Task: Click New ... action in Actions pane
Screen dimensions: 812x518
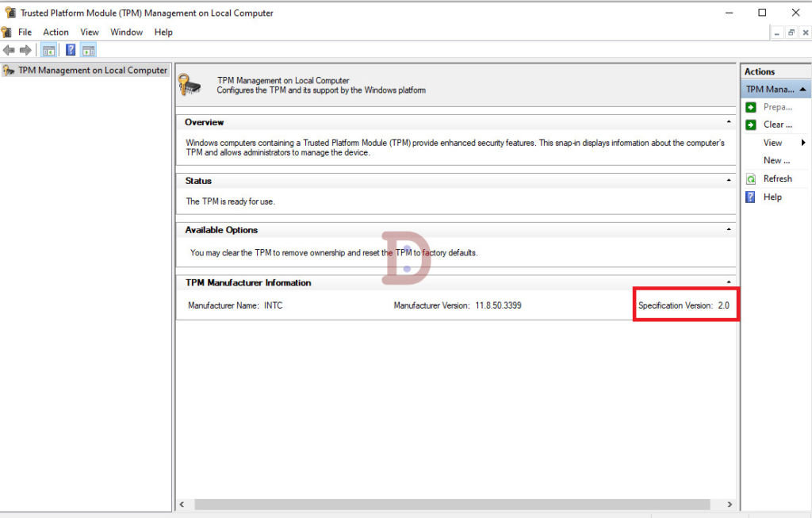Action: (776, 160)
